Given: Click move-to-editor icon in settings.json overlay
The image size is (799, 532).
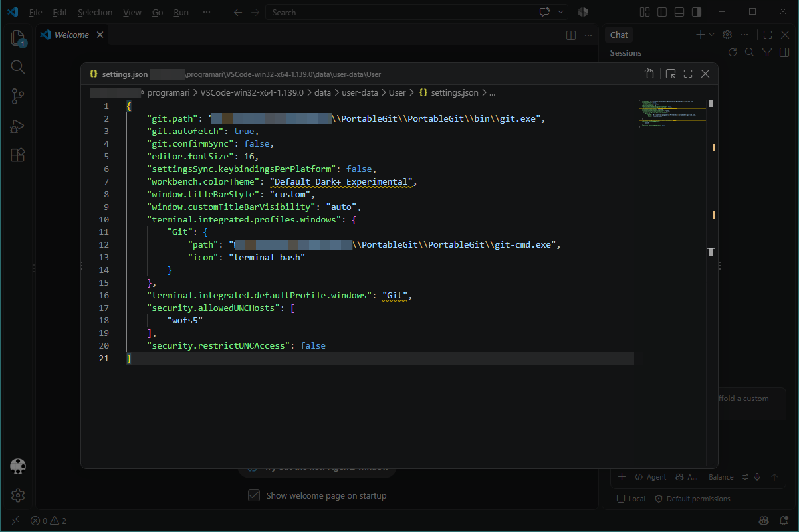Looking at the screenshot, I should (671, 74).
